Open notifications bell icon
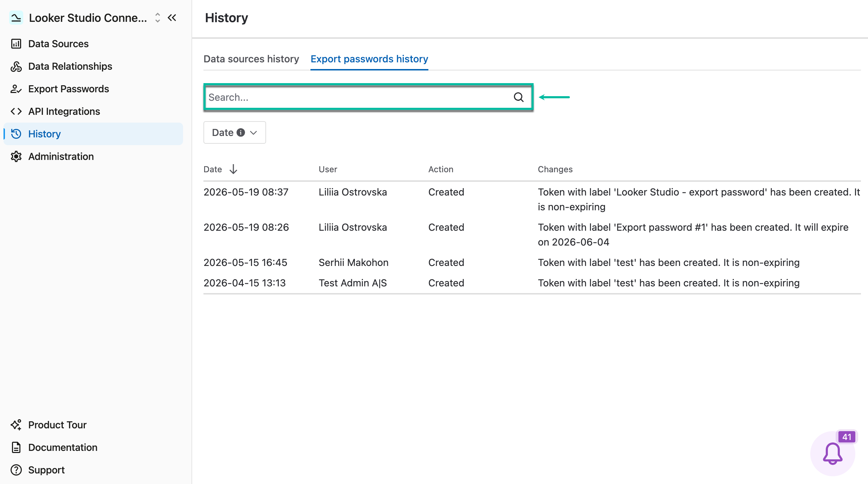The height and width of the screenshot is (484, 868). tap(832, 454)
